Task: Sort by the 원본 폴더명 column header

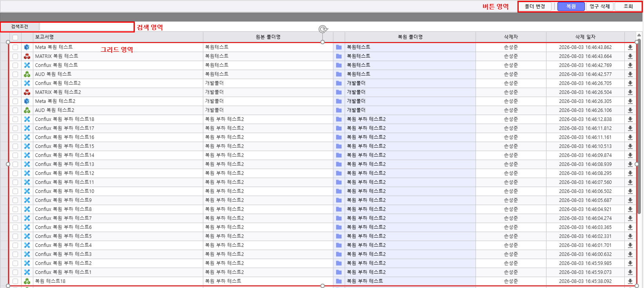Action: pyautogui.click(x=268, y=37)
